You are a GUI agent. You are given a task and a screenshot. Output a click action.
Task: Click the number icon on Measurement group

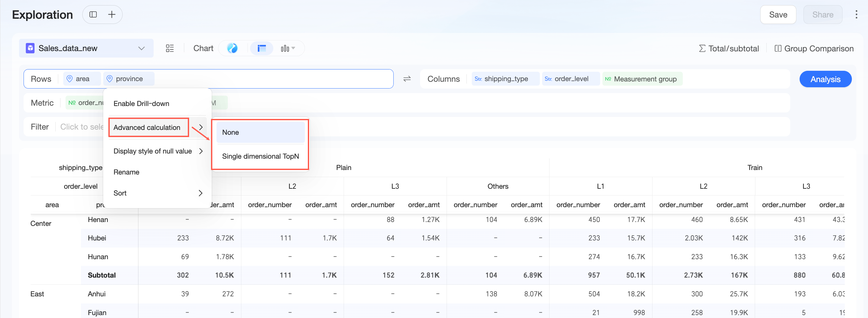pyautogui.click(x=608, y=79)
